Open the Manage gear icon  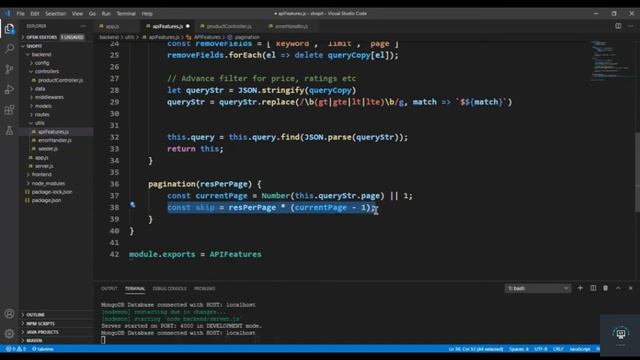[x=9, y=333]
